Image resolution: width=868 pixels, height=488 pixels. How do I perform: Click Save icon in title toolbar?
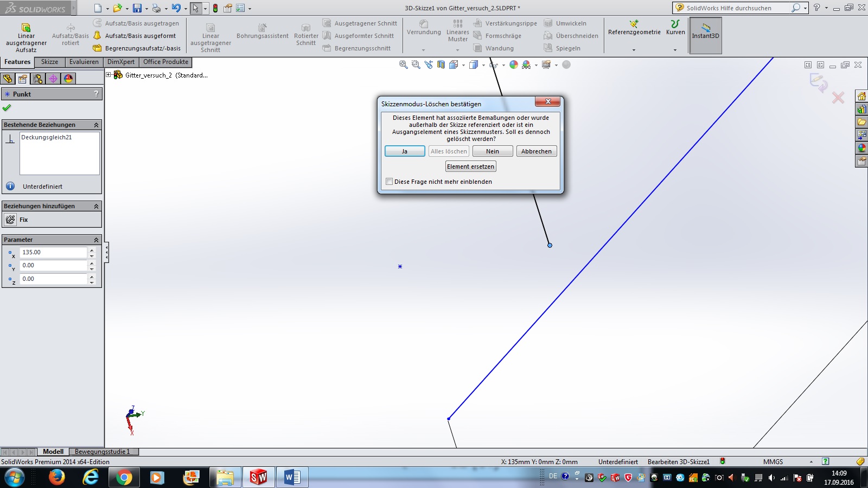(137, 8)
